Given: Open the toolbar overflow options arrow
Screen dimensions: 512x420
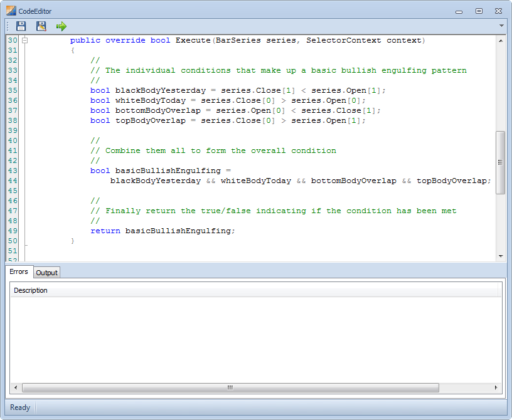Looking at the screenshot, I should [x=501, y=26].
